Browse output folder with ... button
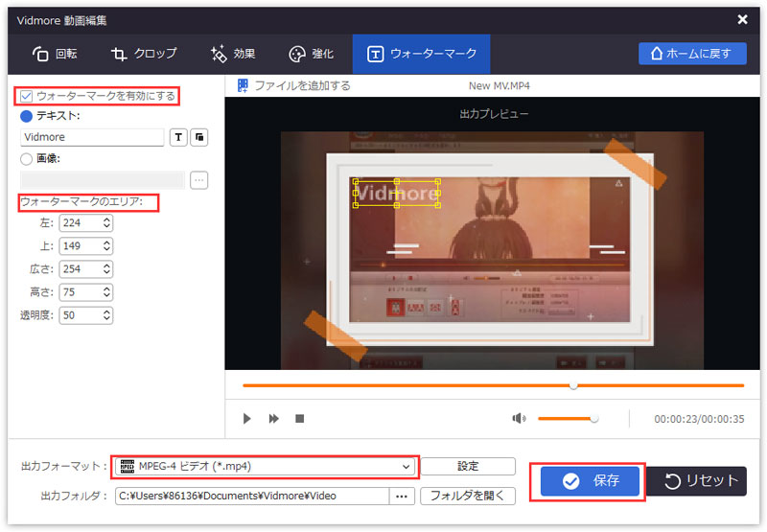Image resolution: width=767 pixels, height=532 pixels. [x=402, y=497]
